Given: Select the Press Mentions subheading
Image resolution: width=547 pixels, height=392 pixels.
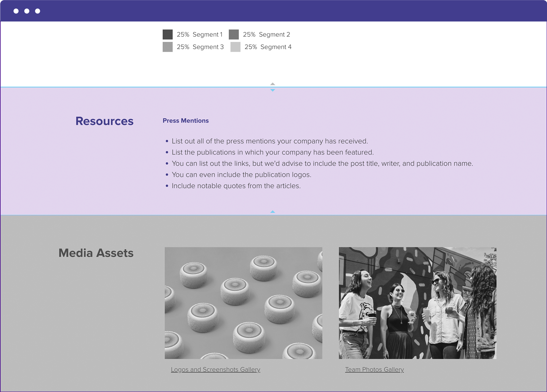Looking at the screenshot, I should coord(186,121).
